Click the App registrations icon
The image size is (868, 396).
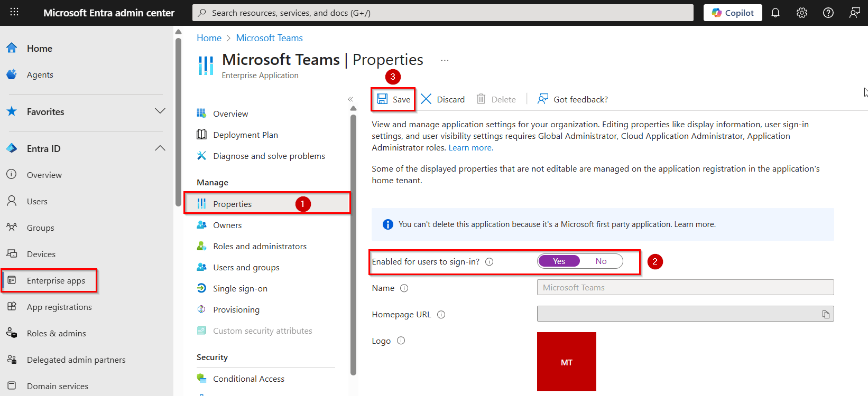12,307
